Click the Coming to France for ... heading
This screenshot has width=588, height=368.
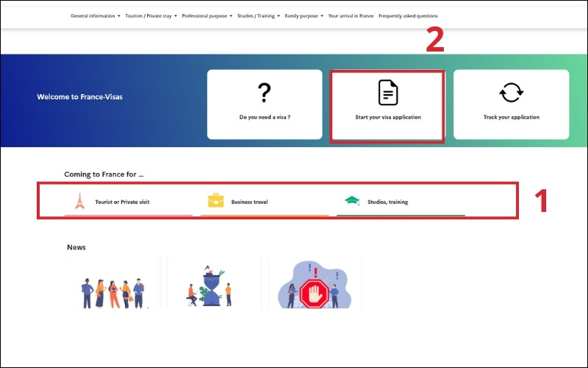[104, 174]
